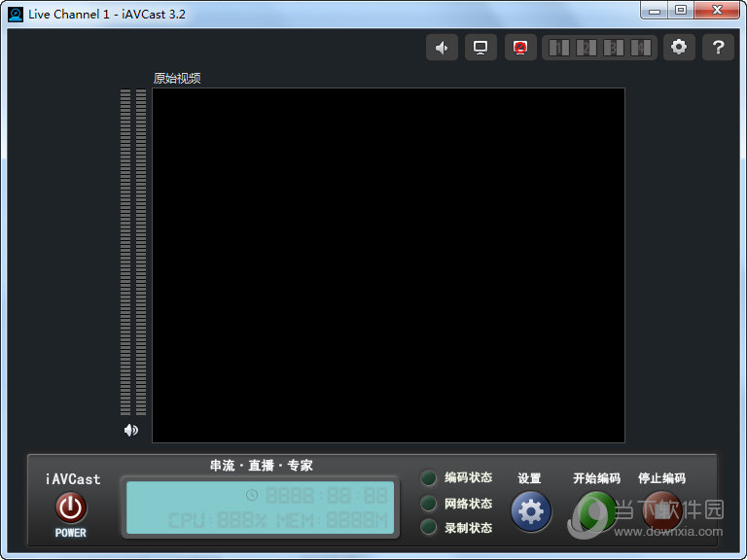Click the left audio level meter
747x560 pixels.
(125, 252)
